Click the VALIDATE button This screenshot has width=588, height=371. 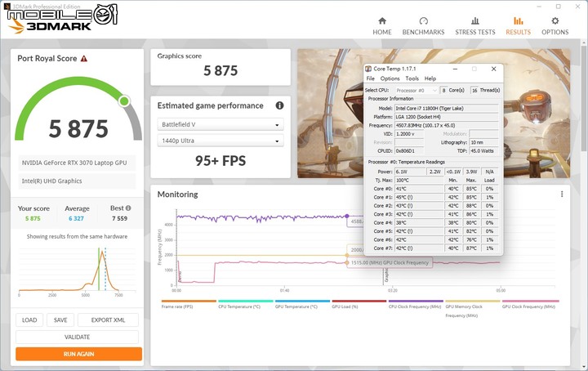tap(77, 337)
